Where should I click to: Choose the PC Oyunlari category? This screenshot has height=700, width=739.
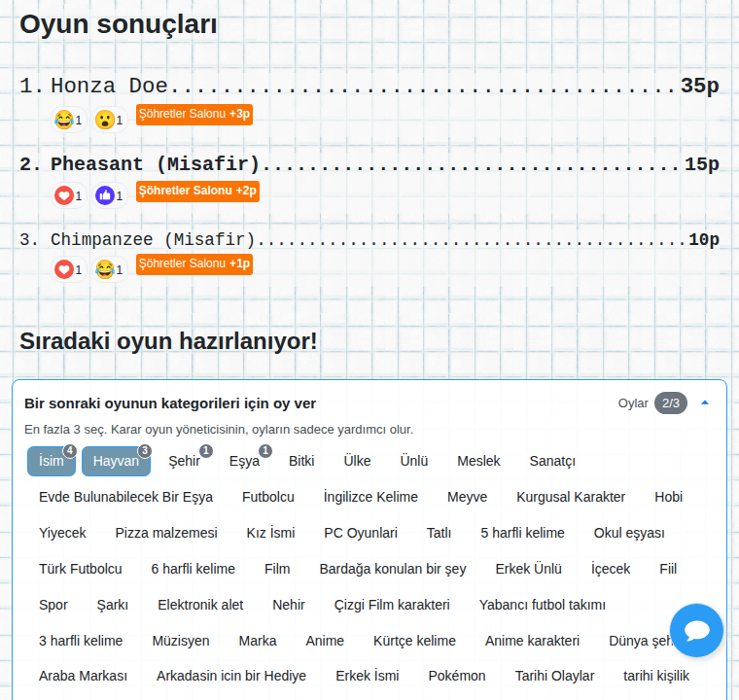[361, 533]
